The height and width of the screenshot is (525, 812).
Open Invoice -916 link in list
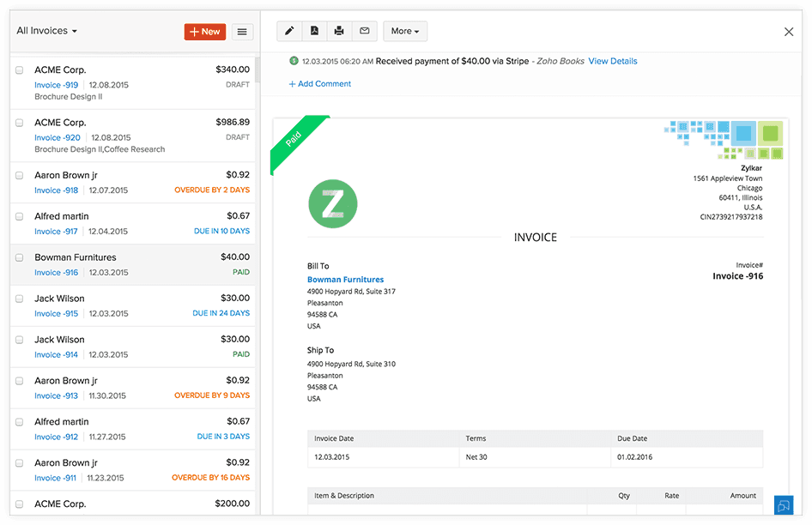point(57,272)
